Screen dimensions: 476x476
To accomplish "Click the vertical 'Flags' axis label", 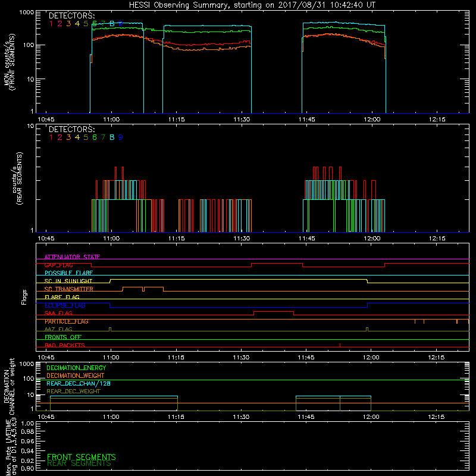I will (x=24, y=297).
